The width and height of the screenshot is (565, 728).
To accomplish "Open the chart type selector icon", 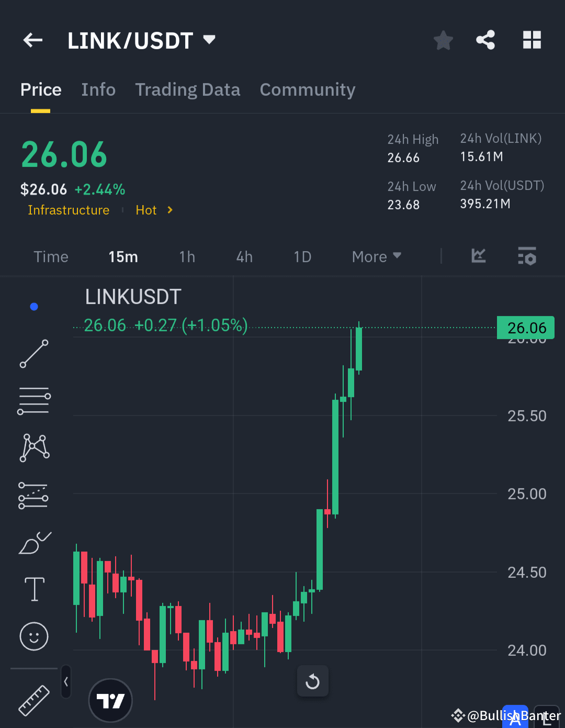I will pos(478,256).
